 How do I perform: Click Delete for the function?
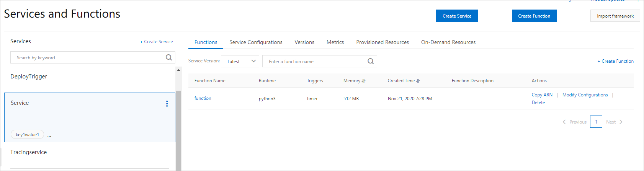[538, 103]
